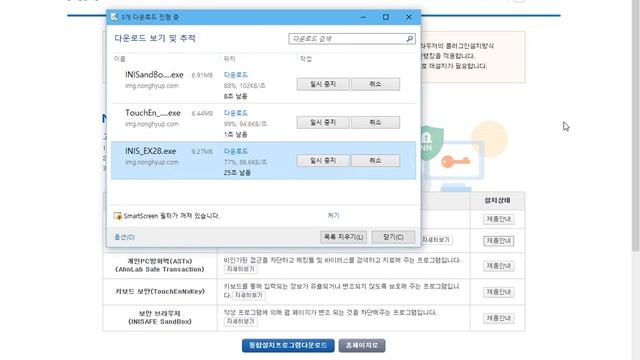Click the 설치상태 column header
This screenshot has width=640, height=360.
tap(498, 200)
